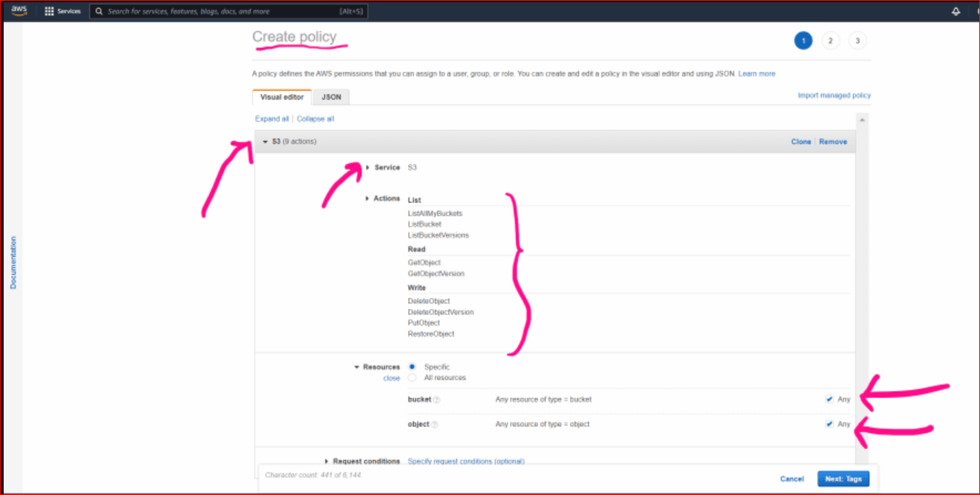Click the object help question mark
Screen dimensions: 980x495
435,424
